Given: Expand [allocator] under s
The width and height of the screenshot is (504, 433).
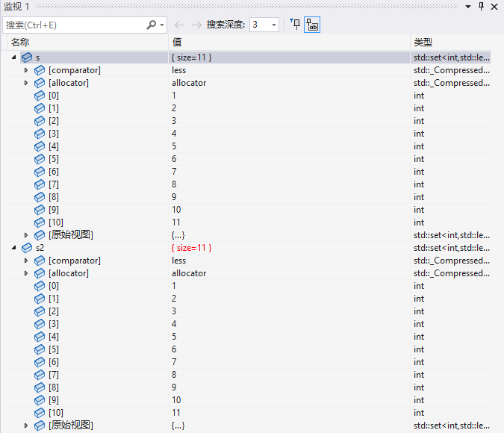Looking at the screenshot, I should pos(26,83).
